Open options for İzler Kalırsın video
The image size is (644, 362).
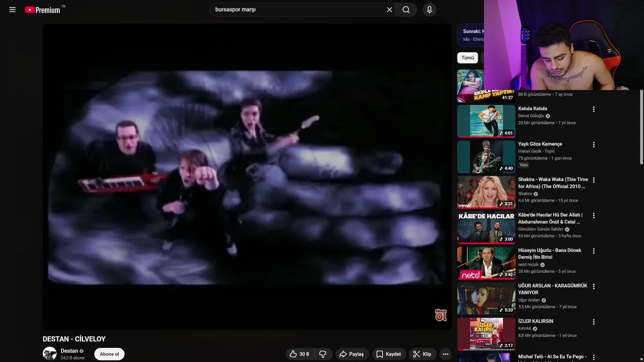tap(594, 322)
